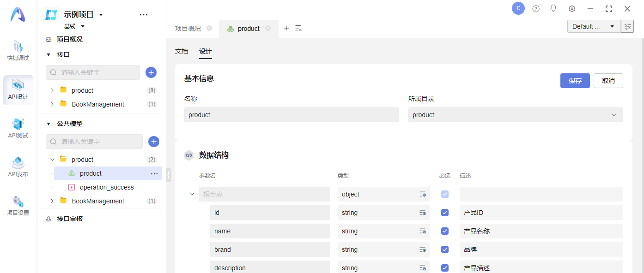Viewport: 644px width, 273px height.
Task: Click the id parameter name field
Action: point(270,213)
